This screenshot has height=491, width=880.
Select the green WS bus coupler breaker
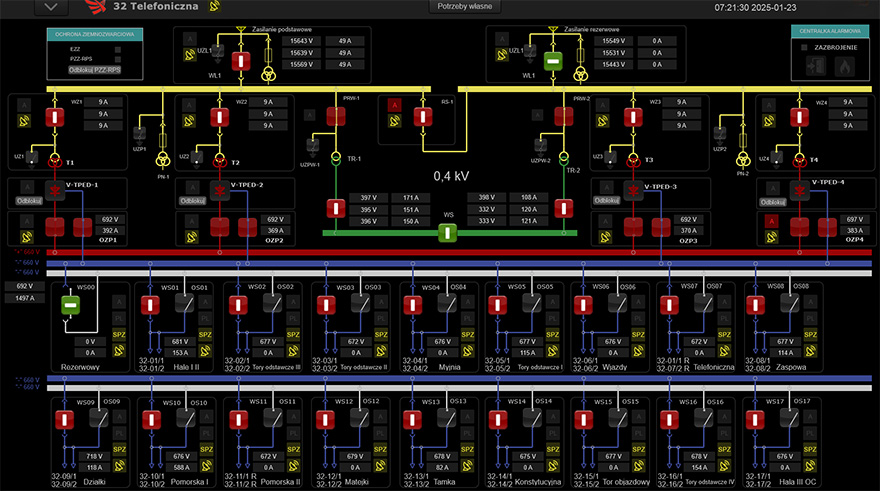point(447,233)
